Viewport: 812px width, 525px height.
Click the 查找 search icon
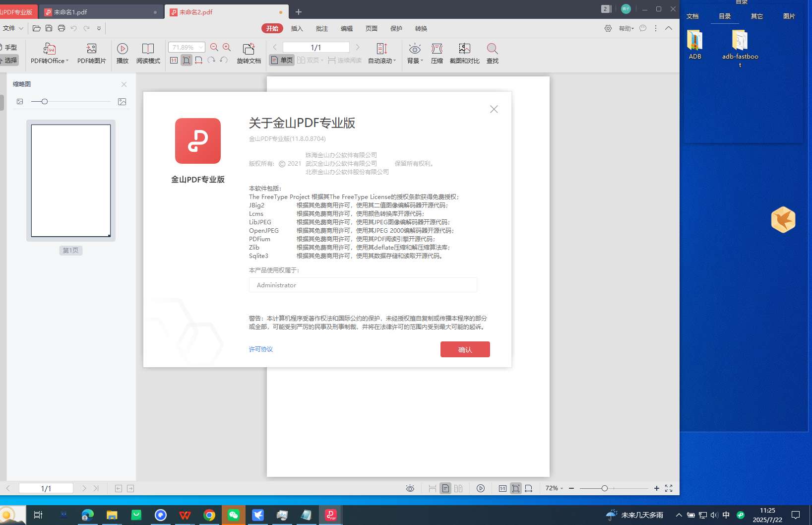click(x=492, y=49)
